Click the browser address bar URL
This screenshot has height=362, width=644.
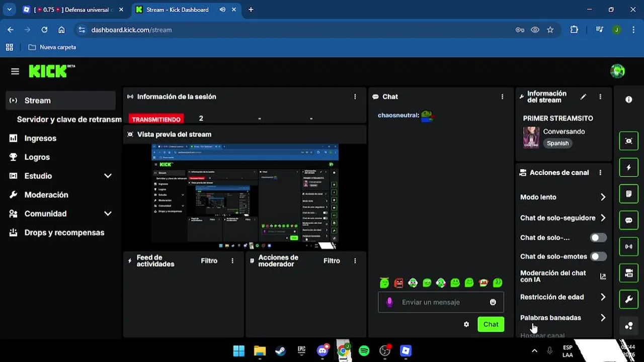point(131,30)
